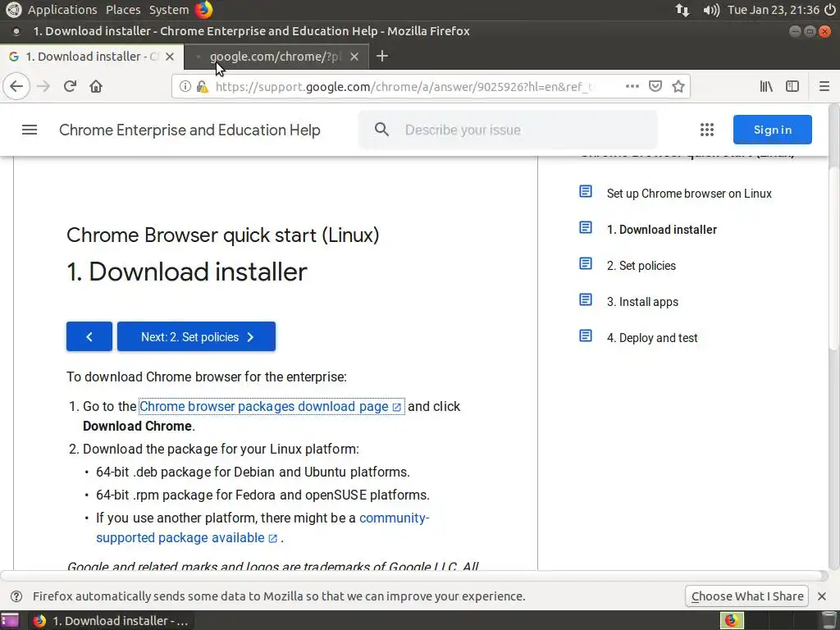Go back using the browser back arrow

click(x=16, y=86)
